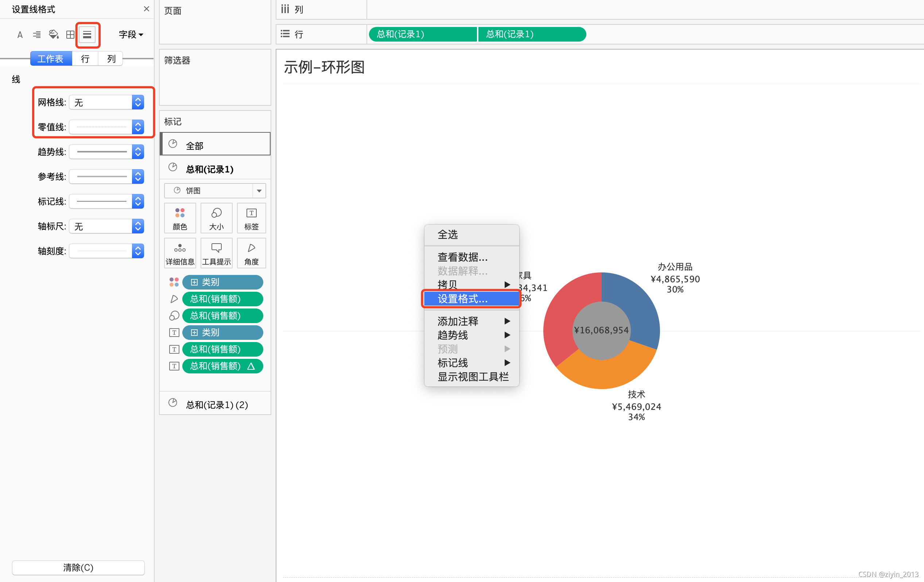Open the Borders format icon
This screenshot has width=924, height=582.
tap(70, 35)
